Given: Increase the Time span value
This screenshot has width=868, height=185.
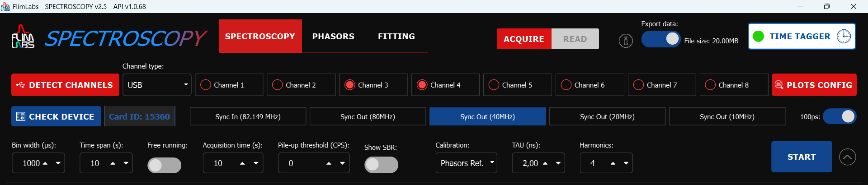Looking at the screenshot, I should point(113,163).
